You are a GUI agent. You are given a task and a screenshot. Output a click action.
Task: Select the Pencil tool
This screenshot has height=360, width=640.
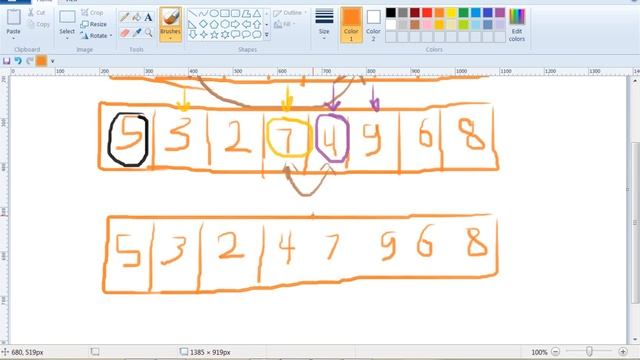click(125, 17)
